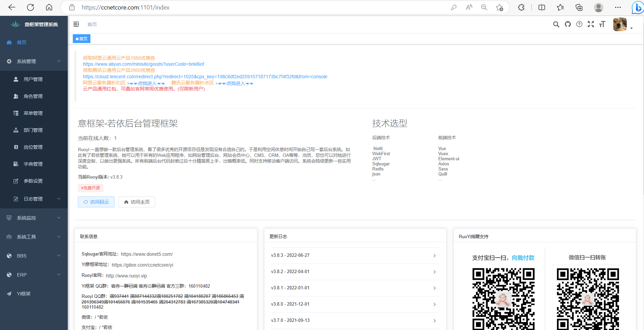644x330 pixels.
Task: Open 角色管理 in the sidebar
Action: tap(33, 96)
